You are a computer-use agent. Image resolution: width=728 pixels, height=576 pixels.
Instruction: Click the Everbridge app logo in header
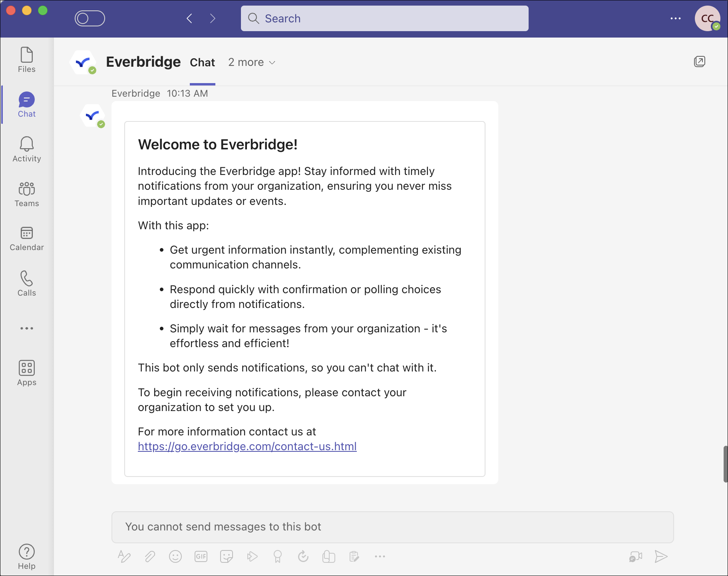[x=83, y=62]
